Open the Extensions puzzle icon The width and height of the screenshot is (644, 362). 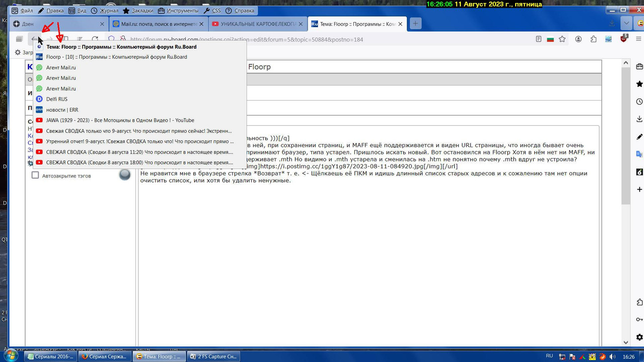click(594, 39)
